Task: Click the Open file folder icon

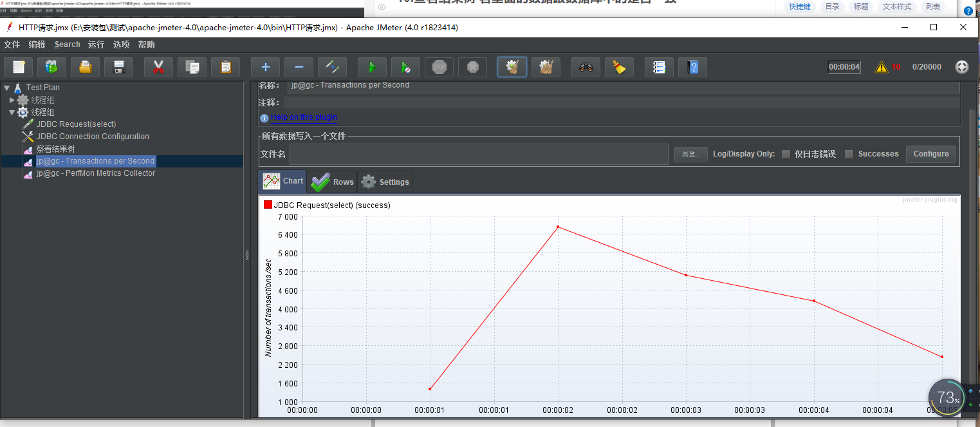Action: pyautogui.click(x=85, y=67)
